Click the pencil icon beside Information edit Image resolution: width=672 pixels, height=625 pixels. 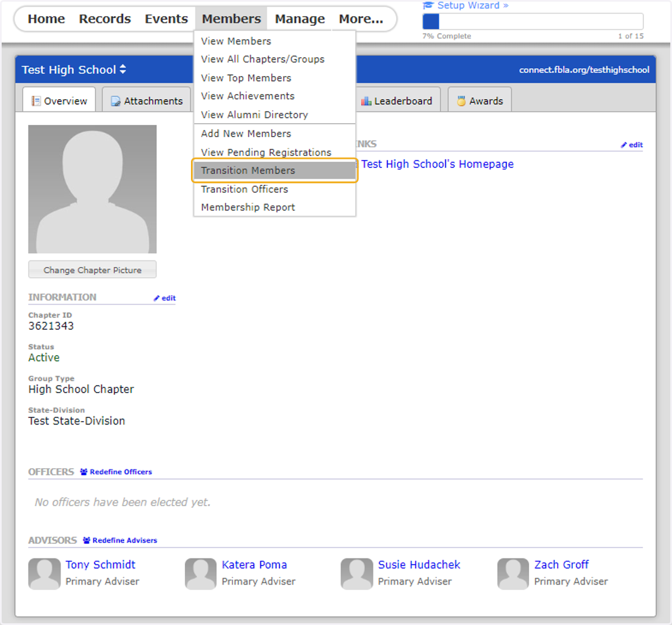click(157, 298)
